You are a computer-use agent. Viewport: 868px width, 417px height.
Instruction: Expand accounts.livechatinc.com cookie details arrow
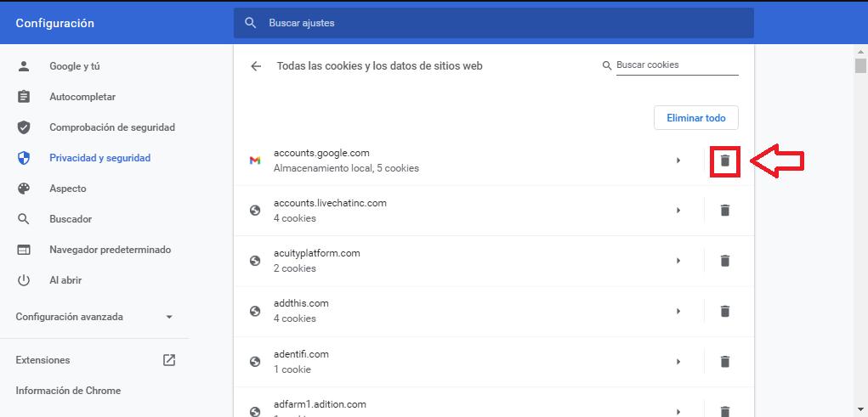pyautogui.click(x=678, y=210)
